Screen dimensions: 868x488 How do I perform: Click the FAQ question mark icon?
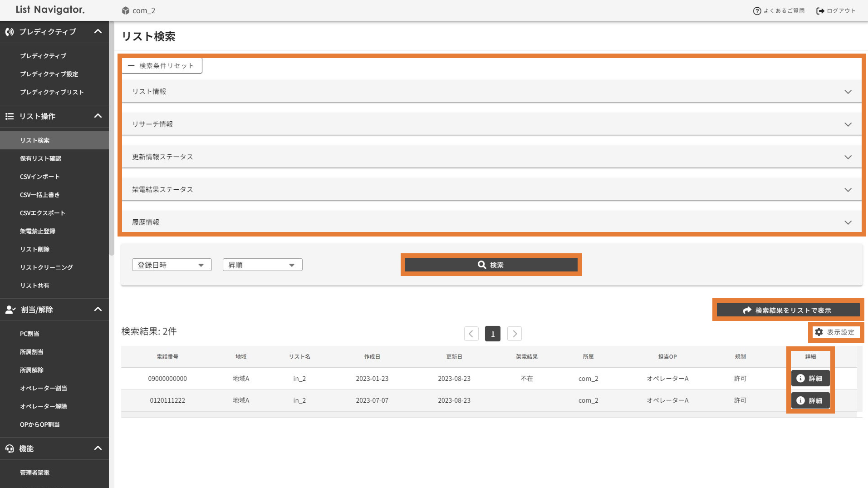pyautogui.click(x=756, y=11)
